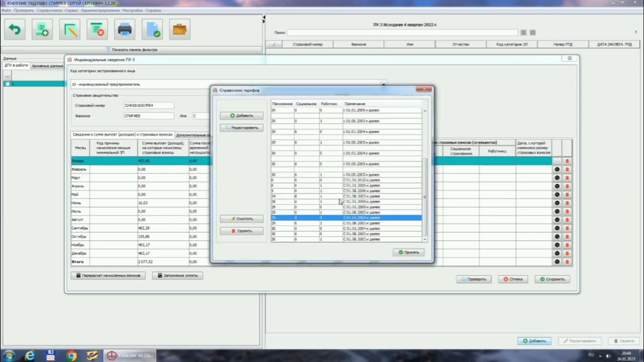Show the filter panel bar
Image resolution: width=644 pixels, height=362 pixels.
(132, 50)
